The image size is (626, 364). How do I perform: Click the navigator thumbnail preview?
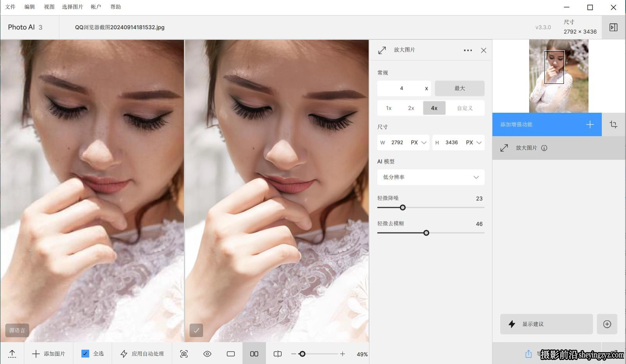(x=558, y=76)
